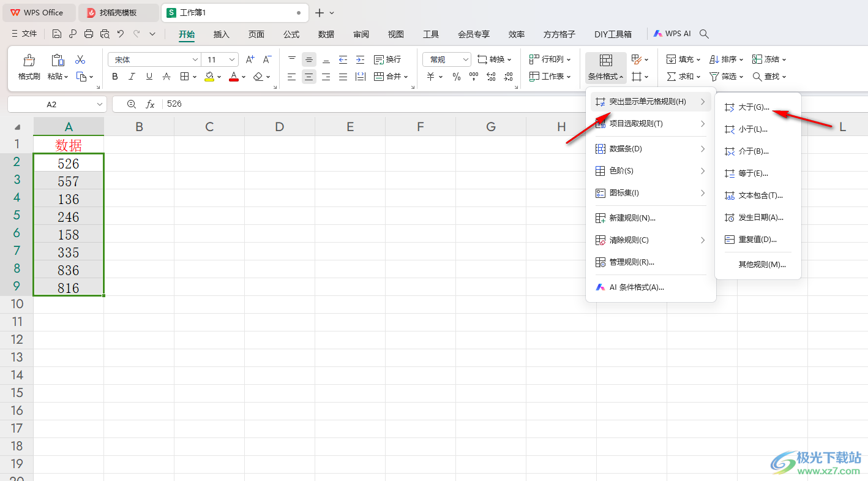
Task: Align text to the left
Action: tap(292, 77)
